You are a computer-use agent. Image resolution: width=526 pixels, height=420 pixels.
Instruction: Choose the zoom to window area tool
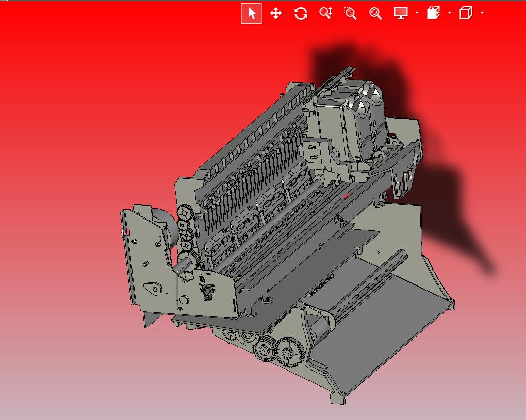(350, 13)
